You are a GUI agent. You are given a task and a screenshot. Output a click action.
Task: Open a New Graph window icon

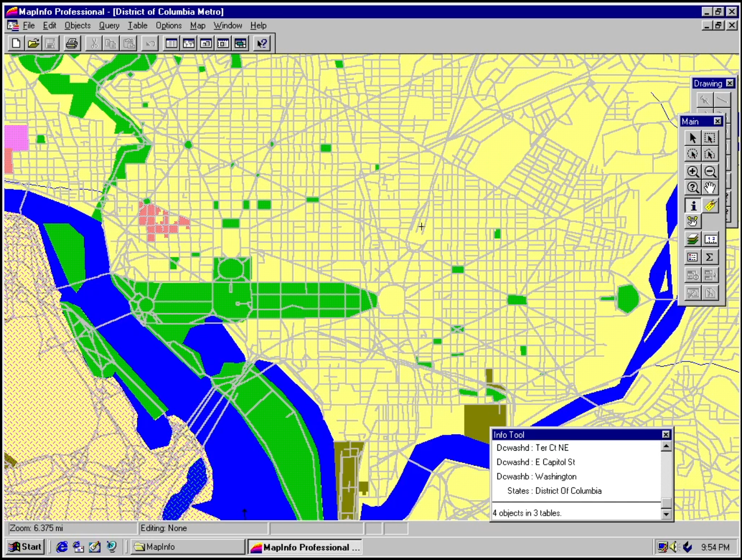coord(206,43)
